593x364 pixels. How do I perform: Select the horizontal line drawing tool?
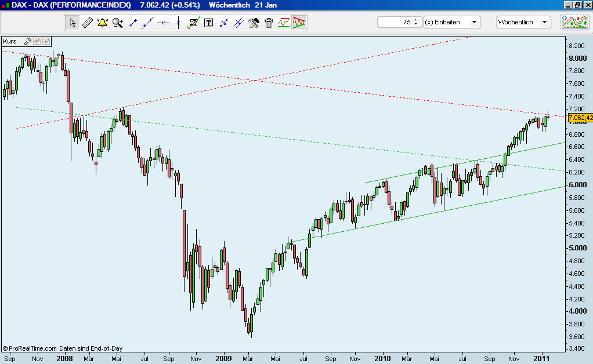coord(163,22)
